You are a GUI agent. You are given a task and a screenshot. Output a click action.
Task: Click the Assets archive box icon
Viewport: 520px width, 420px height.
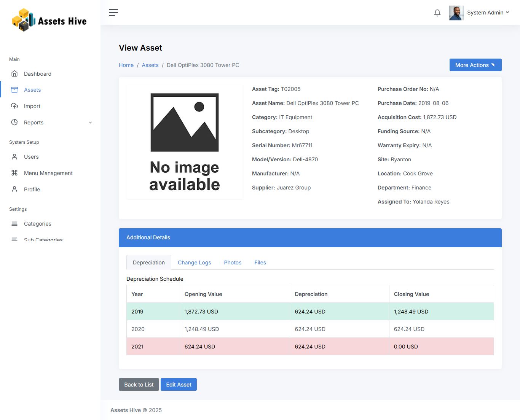click(x=14, y=90)
